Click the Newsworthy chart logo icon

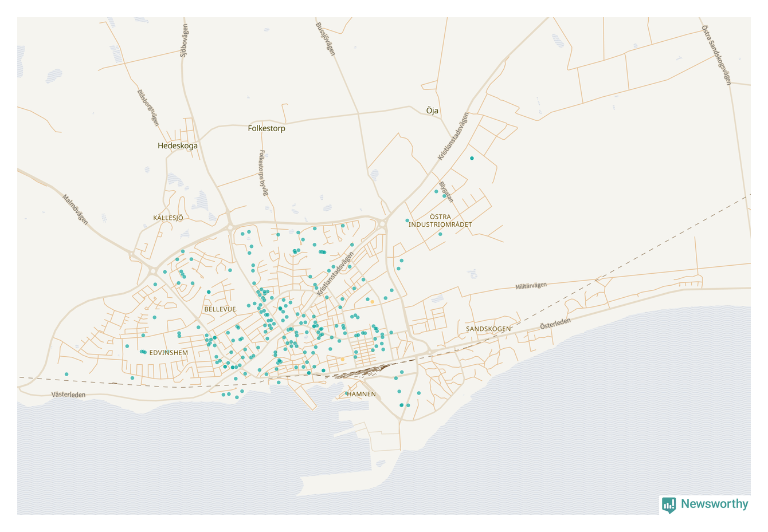669,505
